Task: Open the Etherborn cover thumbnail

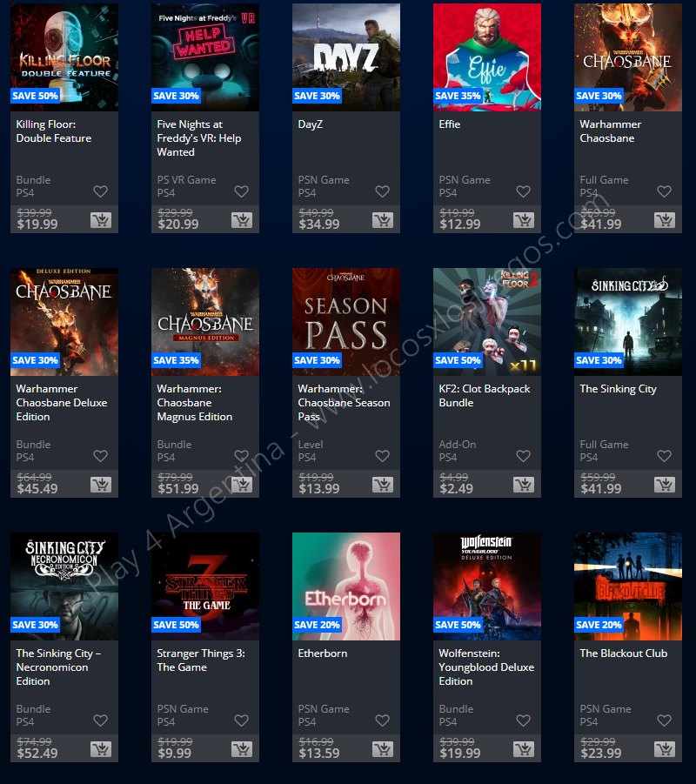Action: [x=346, y=586]
